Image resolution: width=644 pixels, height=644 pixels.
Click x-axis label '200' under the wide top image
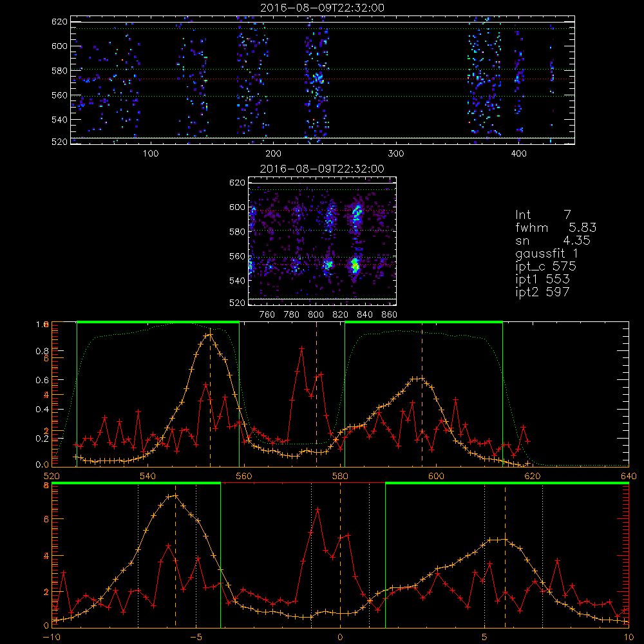273,154
